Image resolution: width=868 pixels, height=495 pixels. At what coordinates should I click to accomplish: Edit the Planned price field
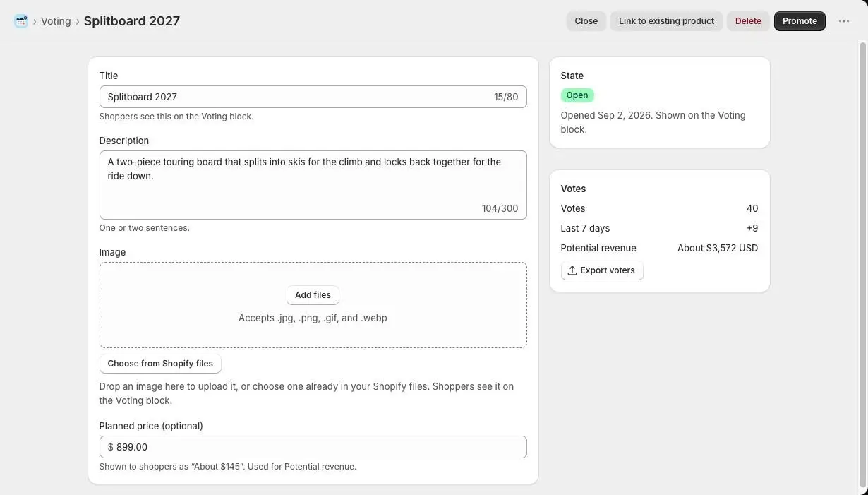pos(313,447)
